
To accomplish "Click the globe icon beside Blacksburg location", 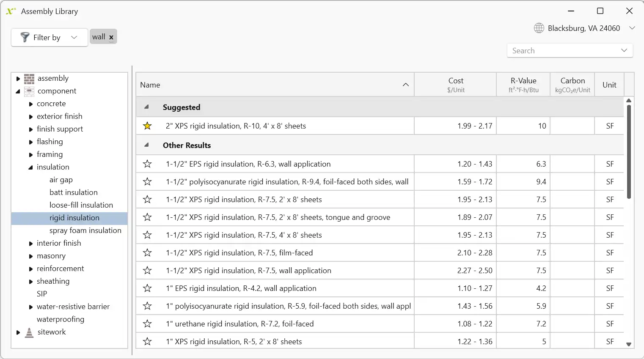I will [x=539, y=28].
